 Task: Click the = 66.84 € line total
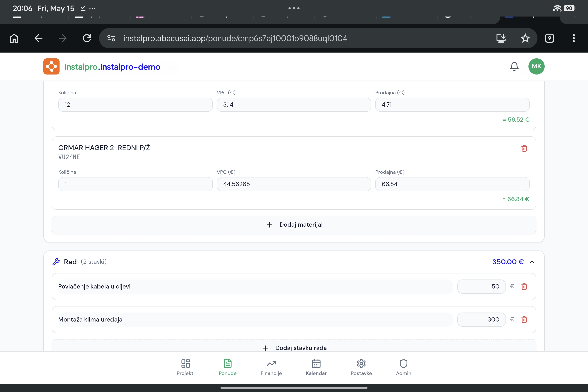click(516, 199)
